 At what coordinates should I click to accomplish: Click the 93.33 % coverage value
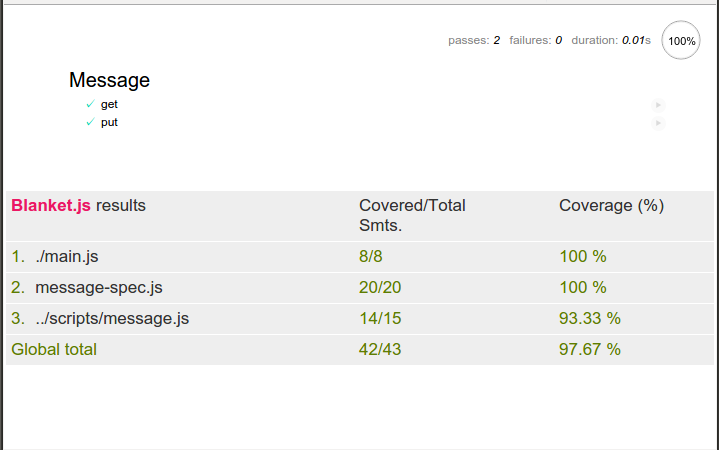pos(590,318)
